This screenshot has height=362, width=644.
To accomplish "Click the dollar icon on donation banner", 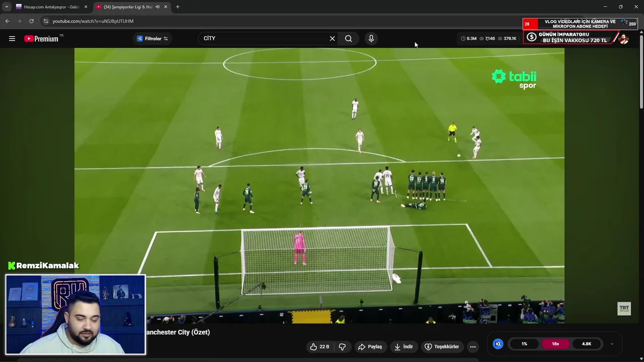I will tap(531, 37).
